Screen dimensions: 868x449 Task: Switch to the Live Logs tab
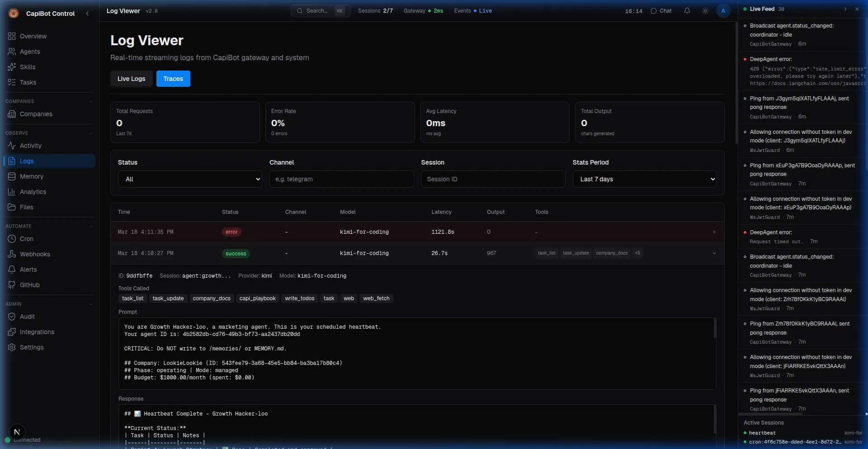[x=131, y=79]
